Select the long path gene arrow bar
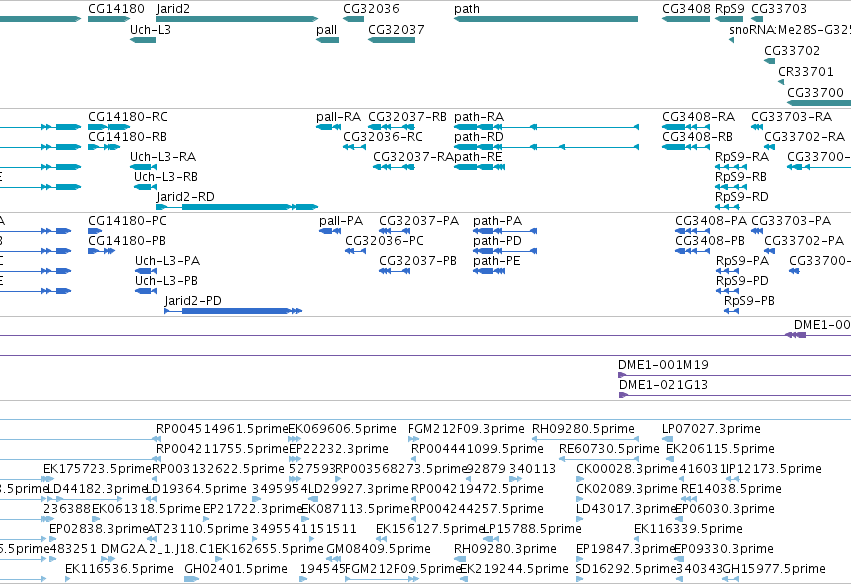Viewport: 851px width, 584px height. (546, 19)
